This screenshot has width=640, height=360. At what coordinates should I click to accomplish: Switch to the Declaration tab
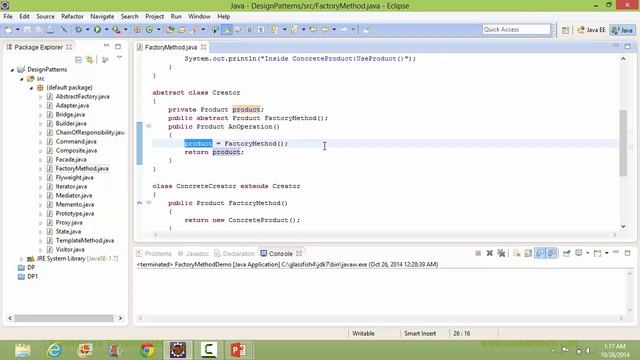pyautogui.click(x=234, y=253)
